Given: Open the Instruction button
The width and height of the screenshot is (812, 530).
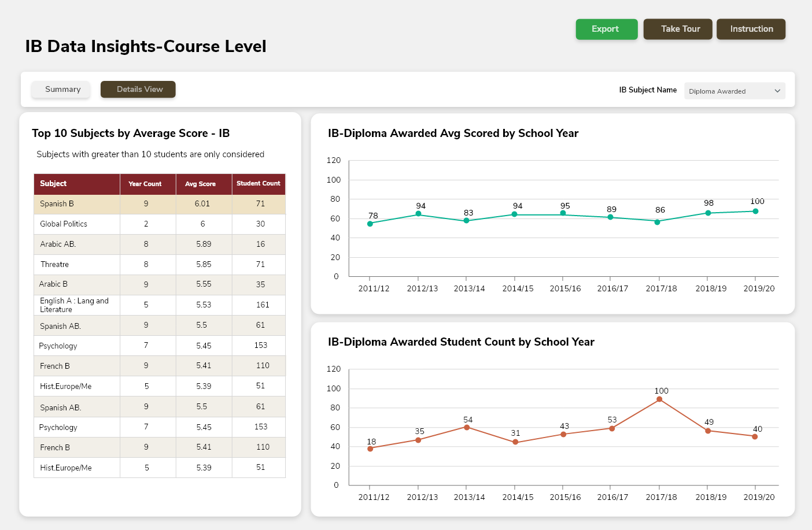Looking at the screenshot, I should [x=751, y=29].
